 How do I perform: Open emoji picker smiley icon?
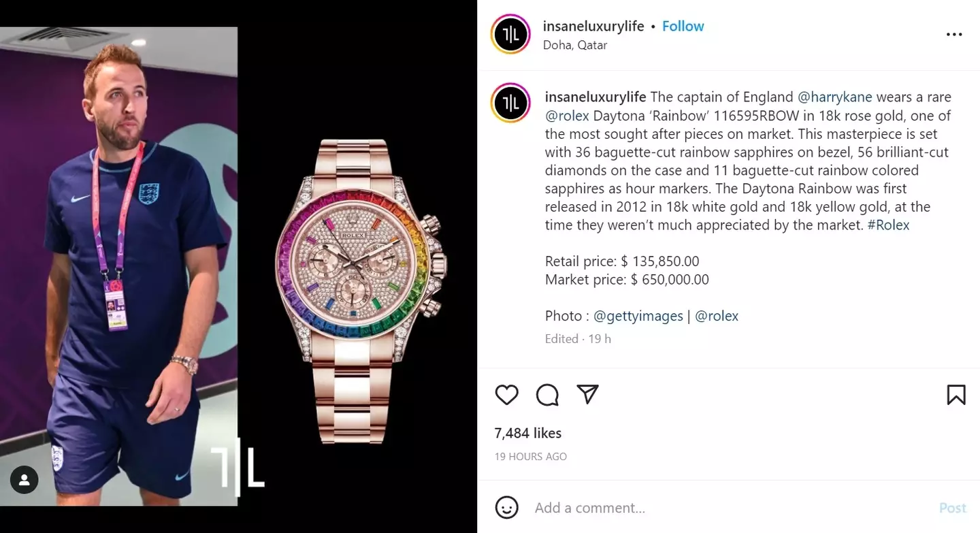[x=506, y=508]
